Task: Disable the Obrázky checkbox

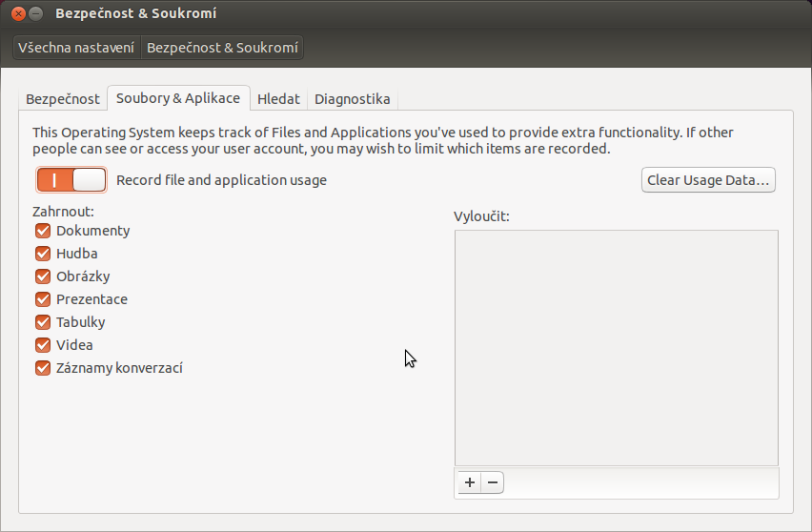Action: [43, 276]
